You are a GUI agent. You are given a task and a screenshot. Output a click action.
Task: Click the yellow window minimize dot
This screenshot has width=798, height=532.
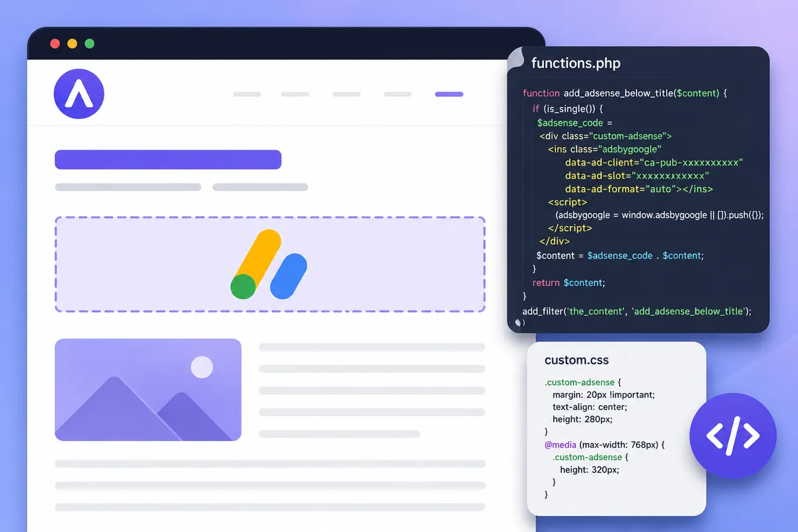point(72,44)
